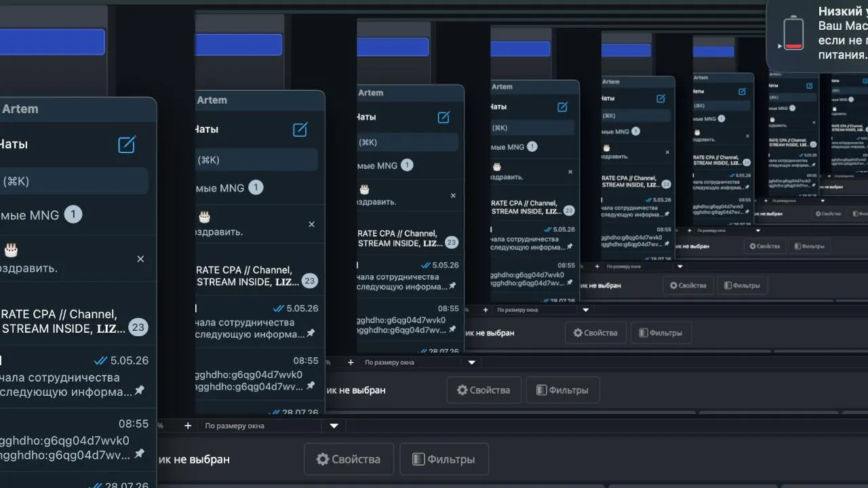Image resolution: width=868 pixels, height=488 pixels.
Task: Focus the (⌘K) search field in third-largest panel
Action: pyautogui.click(x=408, y=142)
